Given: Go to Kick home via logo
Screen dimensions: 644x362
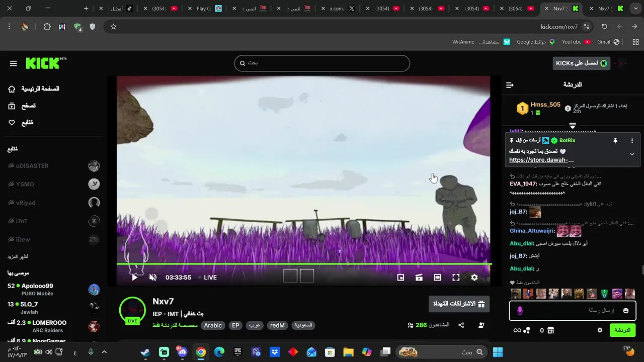Looking at the screenshot, I should (x=45, y=63).
